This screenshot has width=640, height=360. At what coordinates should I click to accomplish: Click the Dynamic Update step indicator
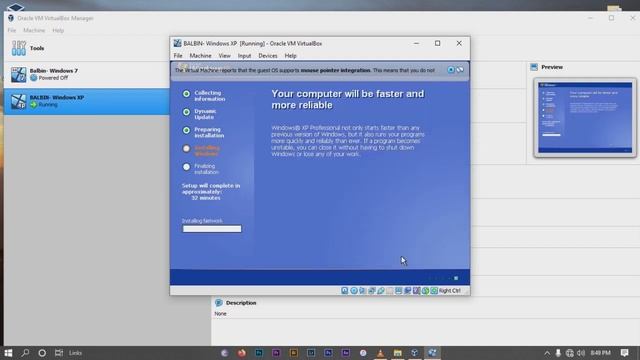click(186, 112)
